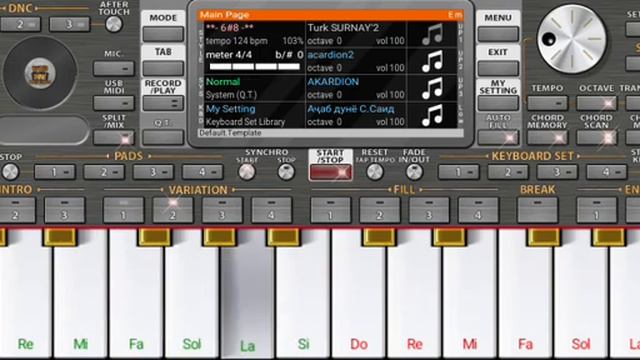Select AKARDION sound on display
The image size is (640, 360).
(x=356, y=88)
